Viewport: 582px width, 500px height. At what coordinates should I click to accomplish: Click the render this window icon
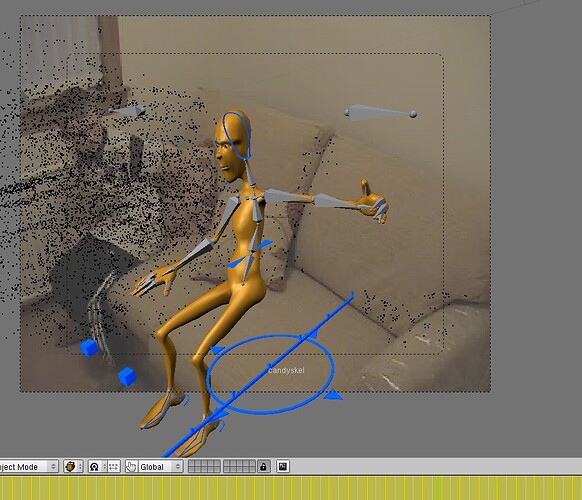(283, 467)
